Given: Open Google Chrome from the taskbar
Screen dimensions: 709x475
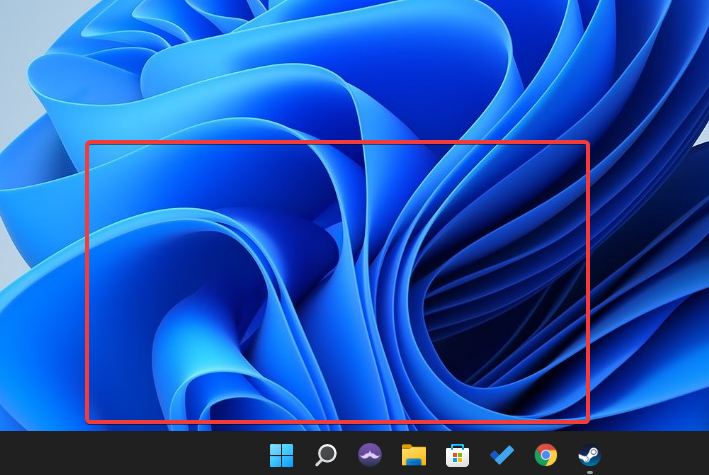Looking at the screenshot, I should coord(545,455).
